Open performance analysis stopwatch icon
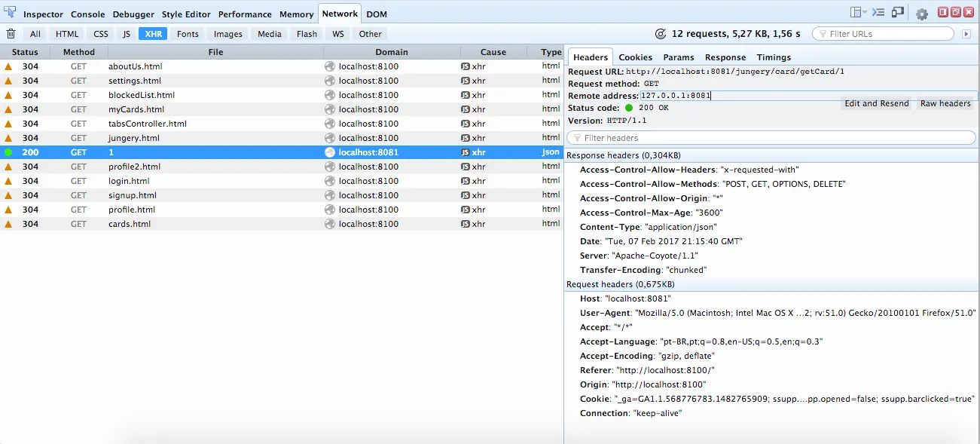The image size is (980, 444). 661,34
